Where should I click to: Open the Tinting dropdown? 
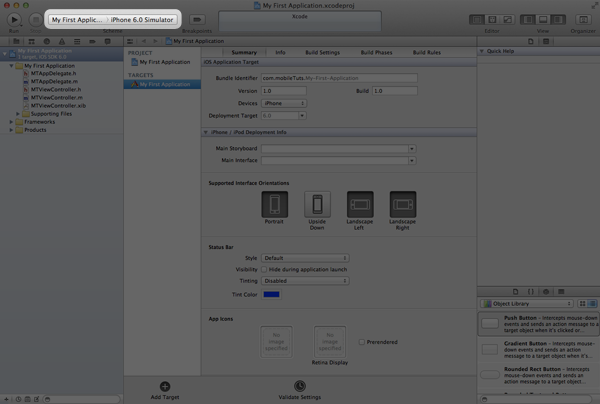coord(305,281)
